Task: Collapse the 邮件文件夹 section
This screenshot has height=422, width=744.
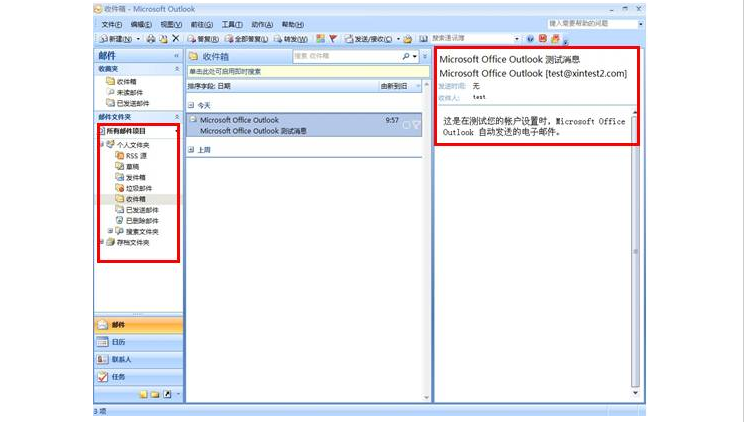Action: click(177, 117)
